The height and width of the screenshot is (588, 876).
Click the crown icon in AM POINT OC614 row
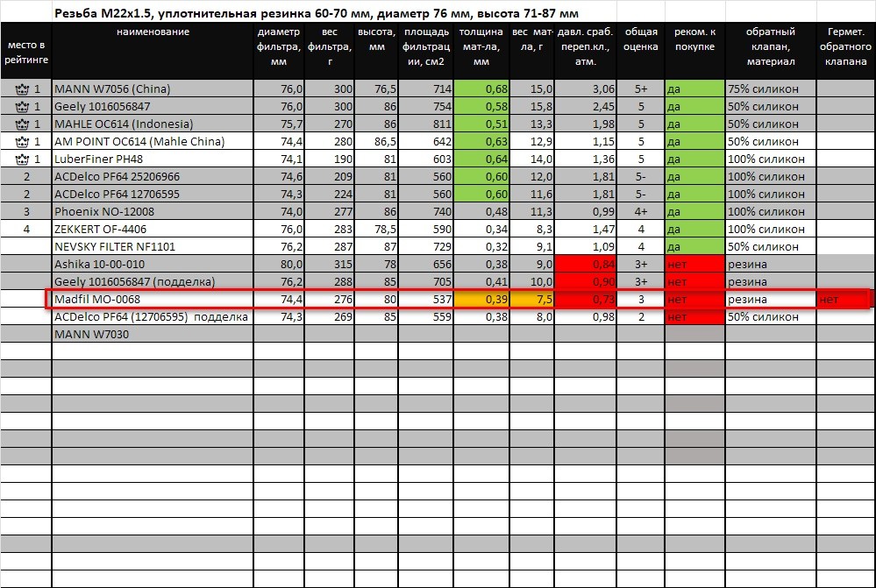click(x=22, y=142)
